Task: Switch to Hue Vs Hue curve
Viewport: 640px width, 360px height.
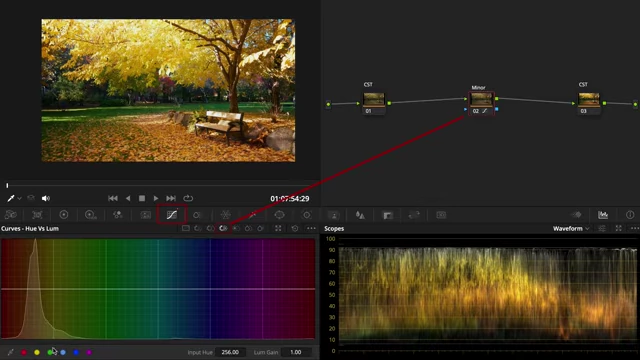Action: (x=198, y=228)
